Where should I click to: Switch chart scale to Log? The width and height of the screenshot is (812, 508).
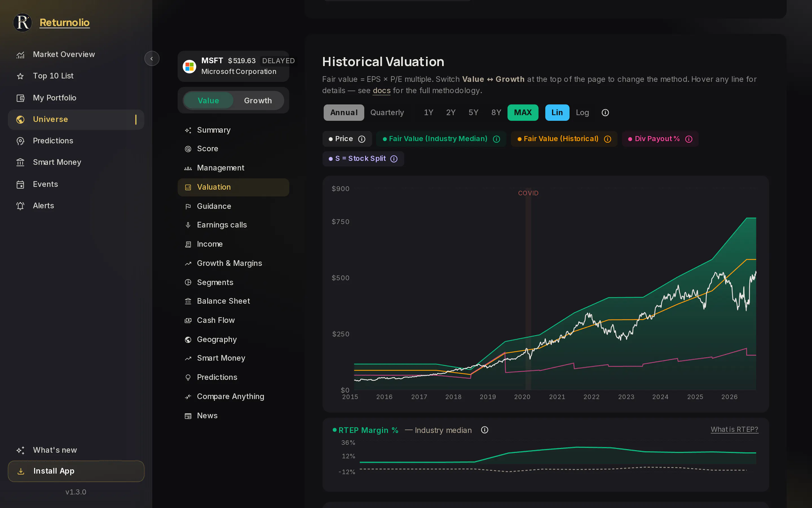pyautogui.click(x=582, y=113)
